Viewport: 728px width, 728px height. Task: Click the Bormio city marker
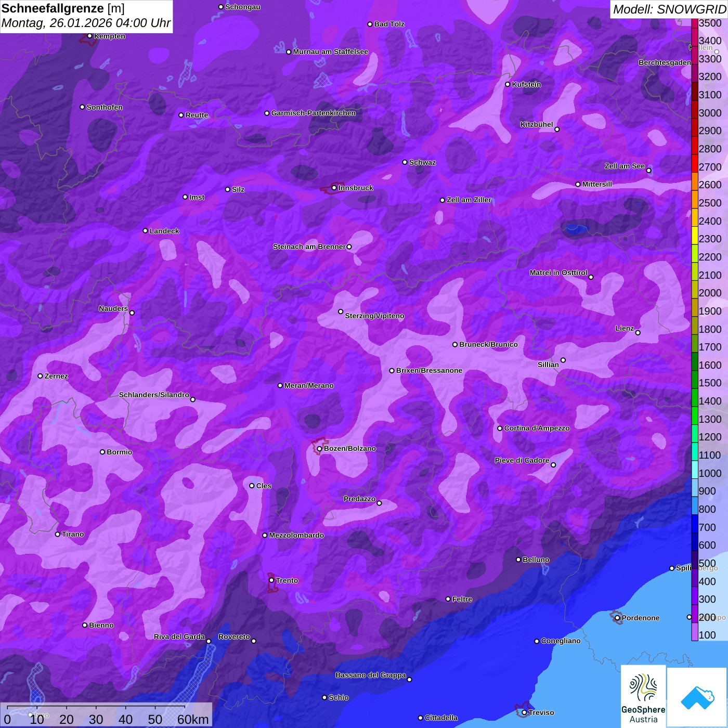(102, 452)
